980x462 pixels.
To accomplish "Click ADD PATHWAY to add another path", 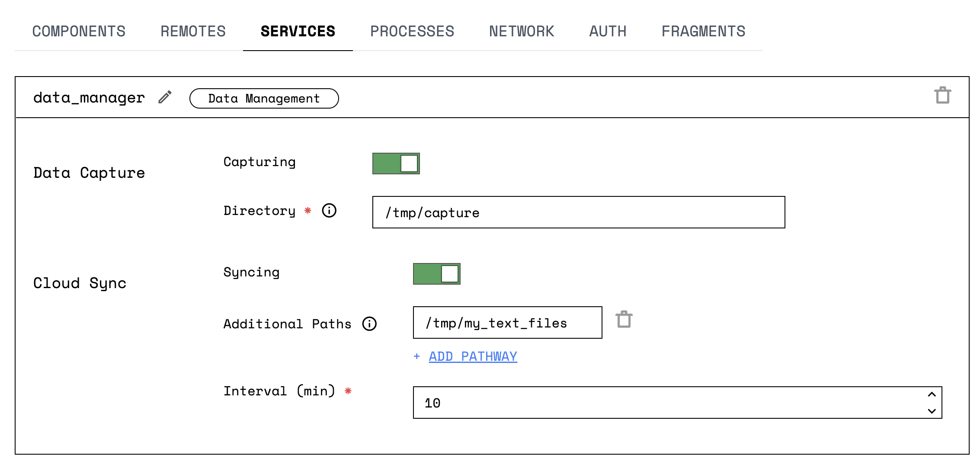I will (472, 356).
